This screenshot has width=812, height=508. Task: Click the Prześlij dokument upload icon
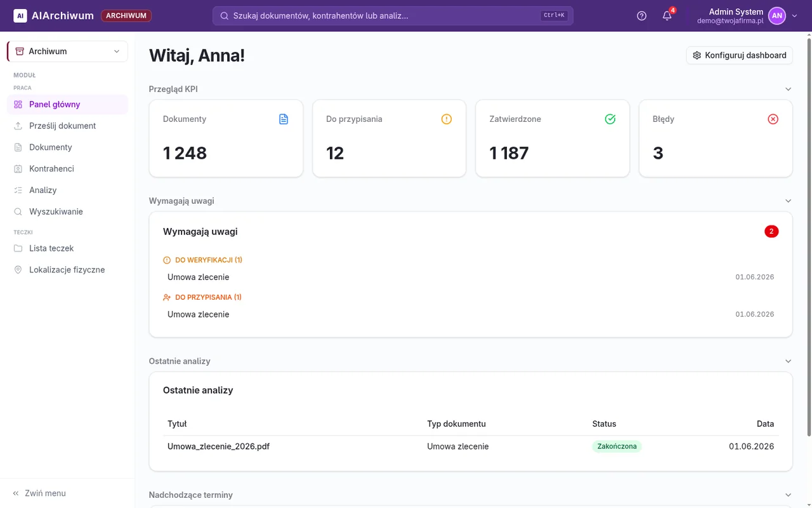click(x=18, y=126)
